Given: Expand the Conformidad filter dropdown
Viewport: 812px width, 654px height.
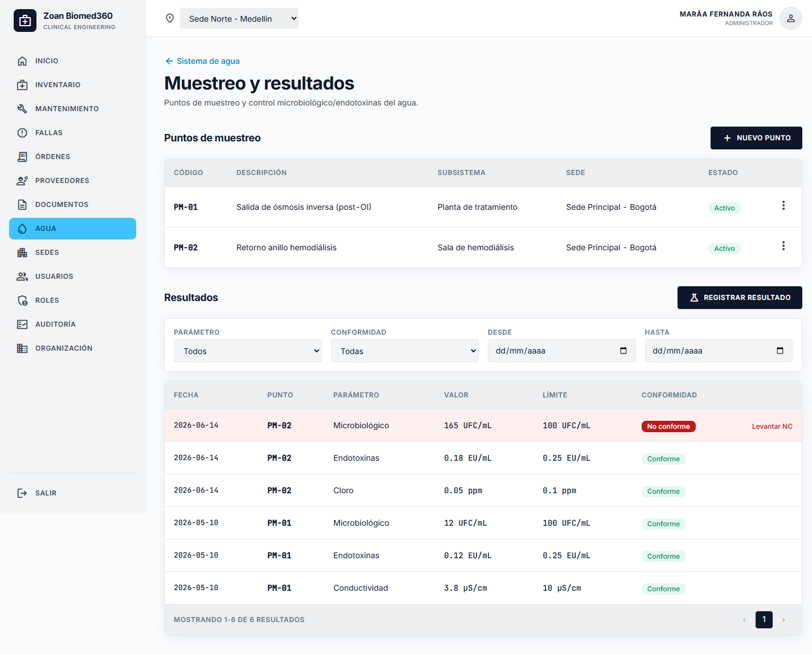Looking at the screenshot, I should [405, 351].
